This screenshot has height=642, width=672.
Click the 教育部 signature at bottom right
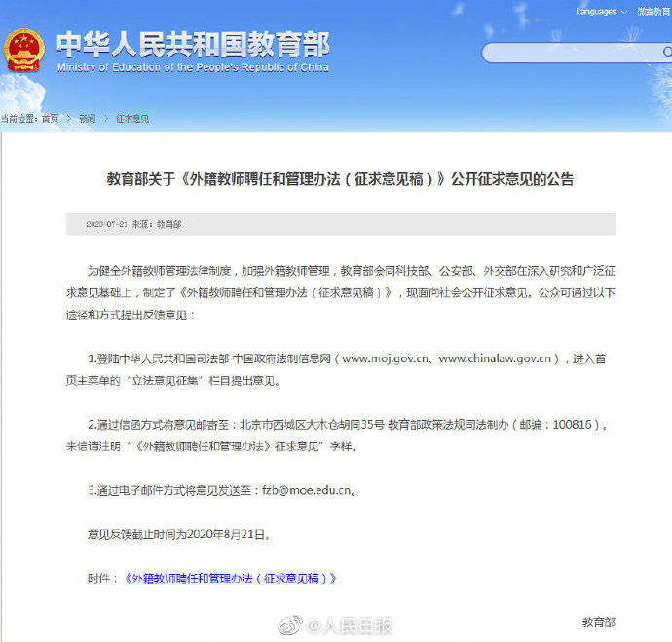point(599,622)
